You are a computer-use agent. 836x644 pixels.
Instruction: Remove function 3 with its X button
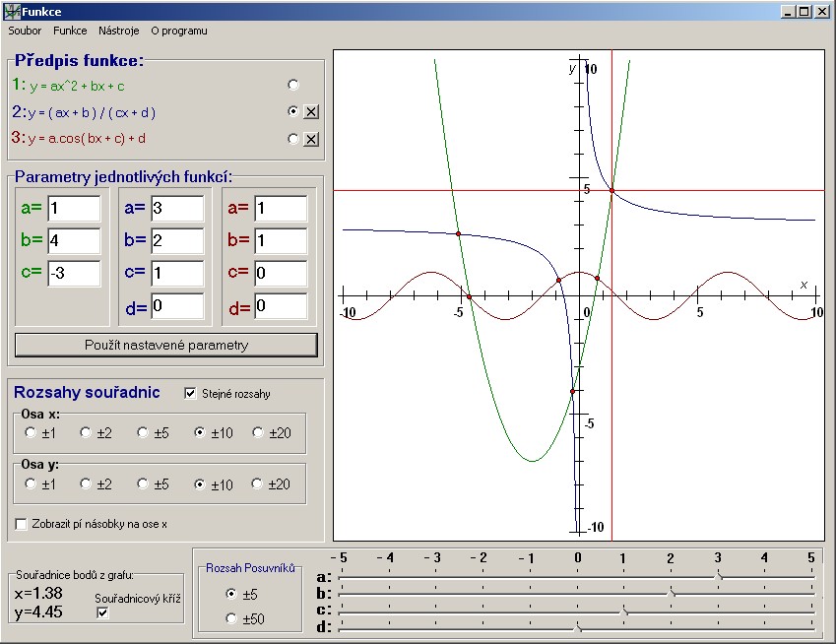[311, 139]
